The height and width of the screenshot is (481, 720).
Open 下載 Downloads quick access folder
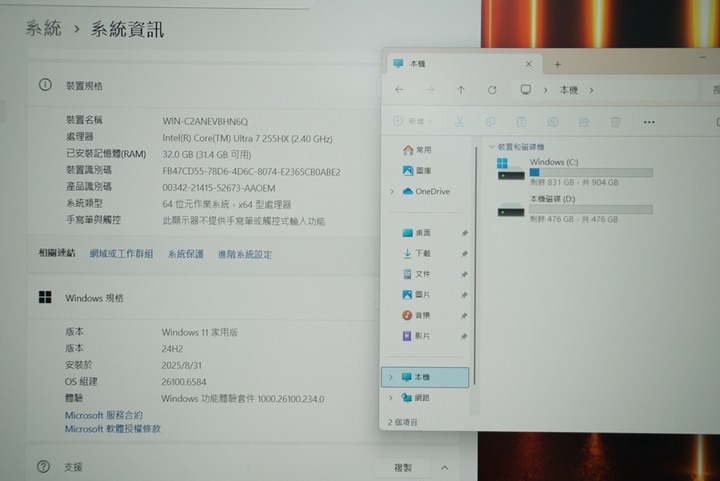click(x=416, y=253)
